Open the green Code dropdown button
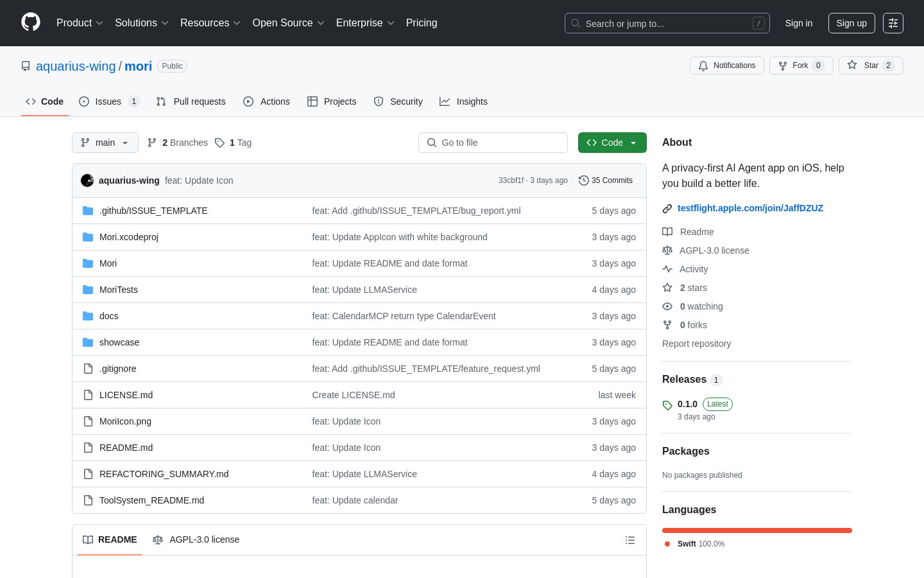Screen dimensions: 924x578 612,143
